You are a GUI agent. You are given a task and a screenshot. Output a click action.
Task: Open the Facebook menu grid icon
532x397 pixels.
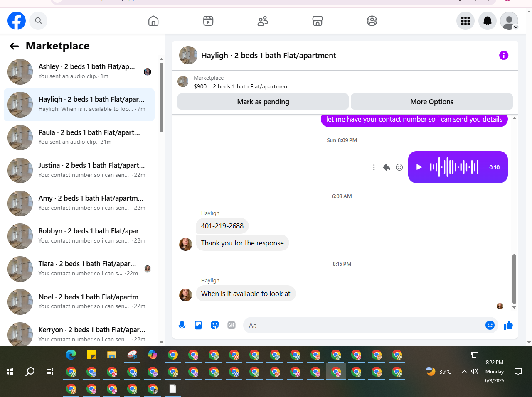click(465, 21)
